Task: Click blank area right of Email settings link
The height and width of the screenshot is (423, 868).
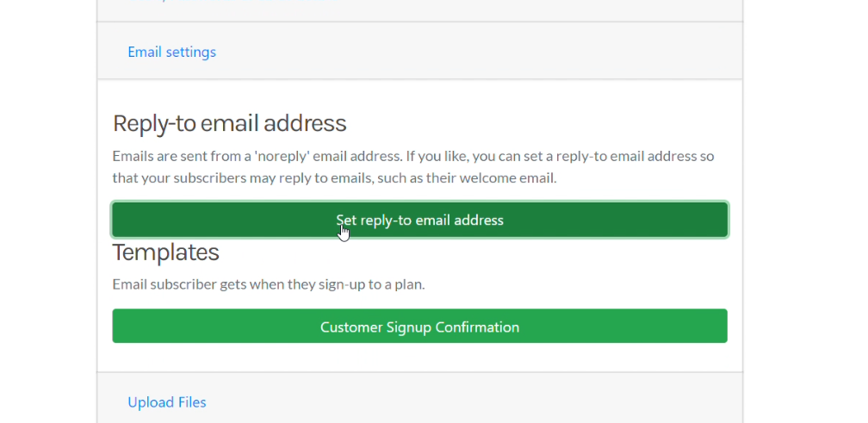Action: tap(476, 51)
